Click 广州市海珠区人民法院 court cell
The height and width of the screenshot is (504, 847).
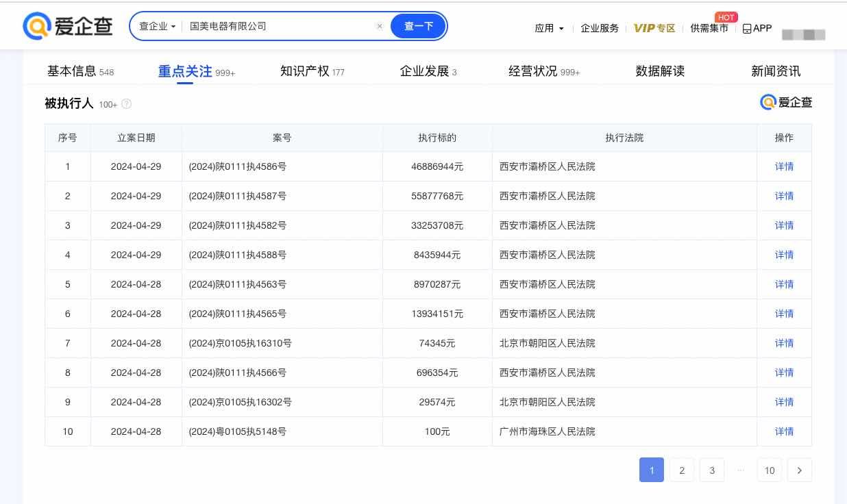(x=548, y=431)
